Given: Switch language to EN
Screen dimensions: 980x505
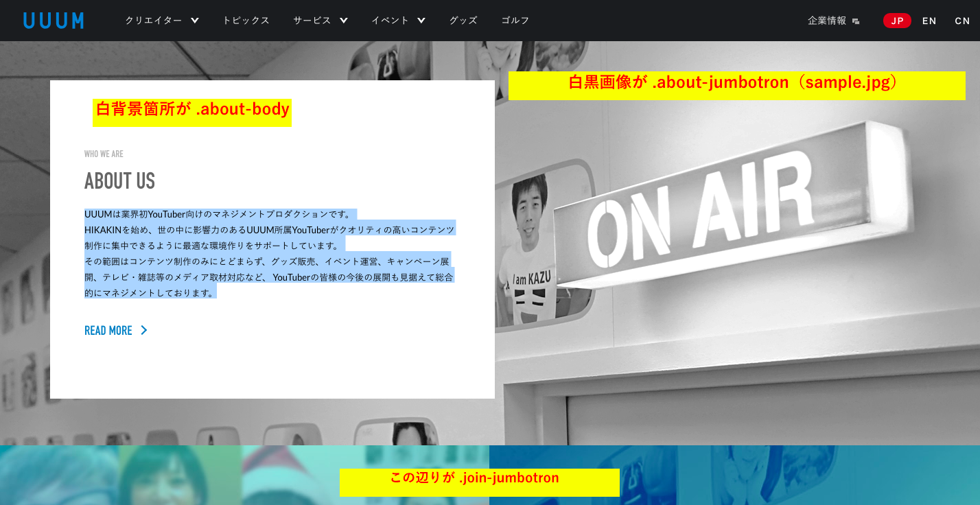Looking at the screenshot, I should (929, 21).
